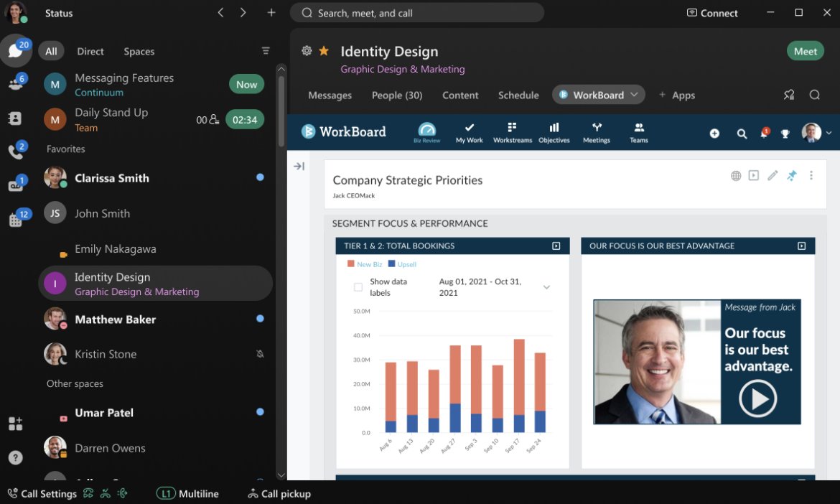Select the Spaces filter tab
The image size is (840, 504).
click(x=139, y=52)
